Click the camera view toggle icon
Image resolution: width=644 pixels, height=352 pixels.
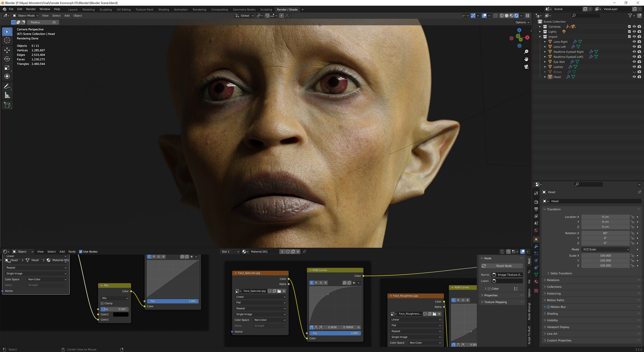(x=526, y=67)
